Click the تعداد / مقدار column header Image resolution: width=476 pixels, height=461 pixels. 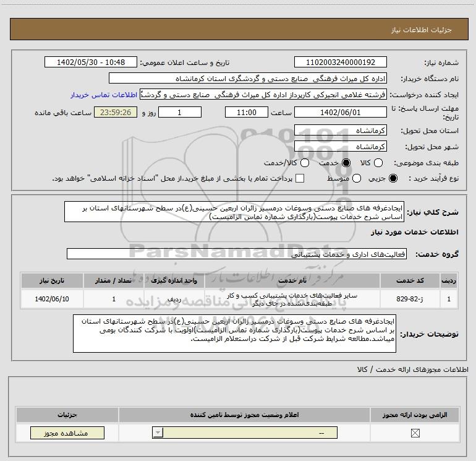tap(114, 280)
